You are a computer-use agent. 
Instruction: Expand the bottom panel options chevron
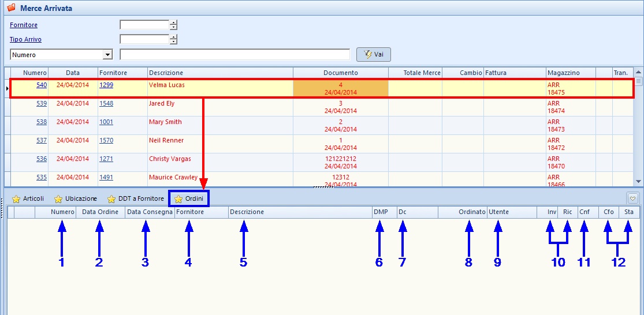point(632,198)
